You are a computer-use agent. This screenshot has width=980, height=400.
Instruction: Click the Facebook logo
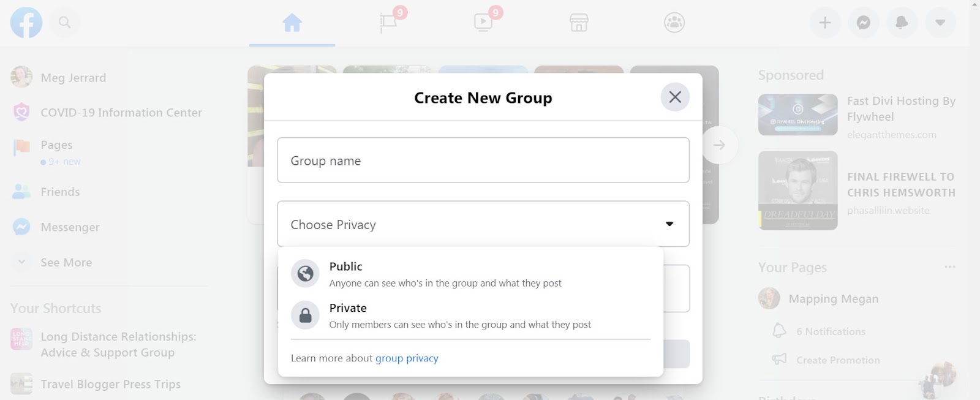pos(26,23)
